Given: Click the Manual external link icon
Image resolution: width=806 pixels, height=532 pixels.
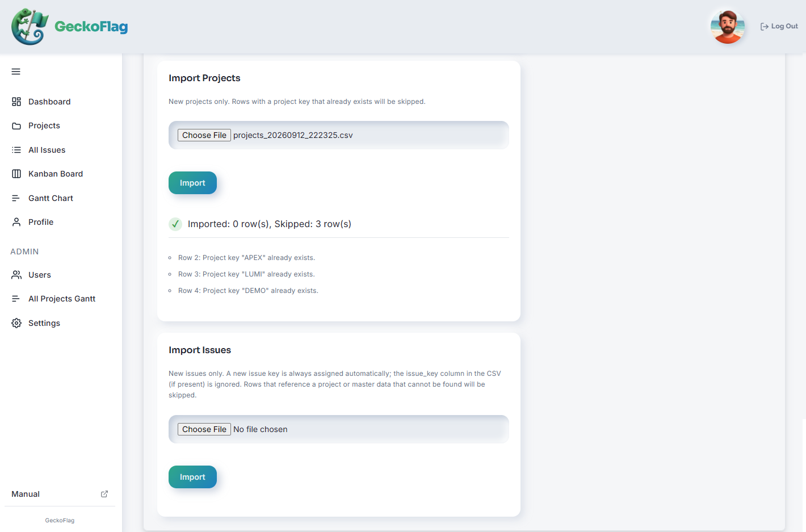Looking at the screenshot, I should point(104,494).
